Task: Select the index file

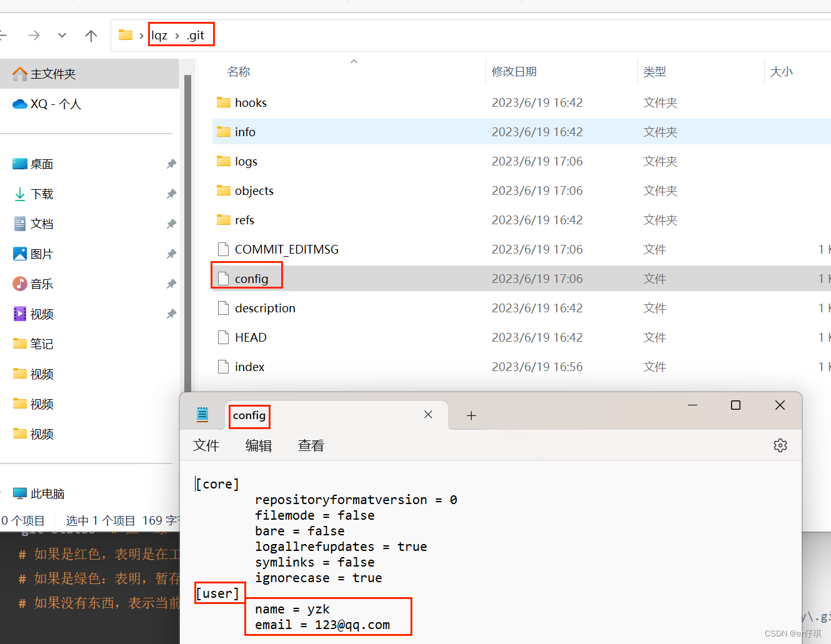Action: 522,367
